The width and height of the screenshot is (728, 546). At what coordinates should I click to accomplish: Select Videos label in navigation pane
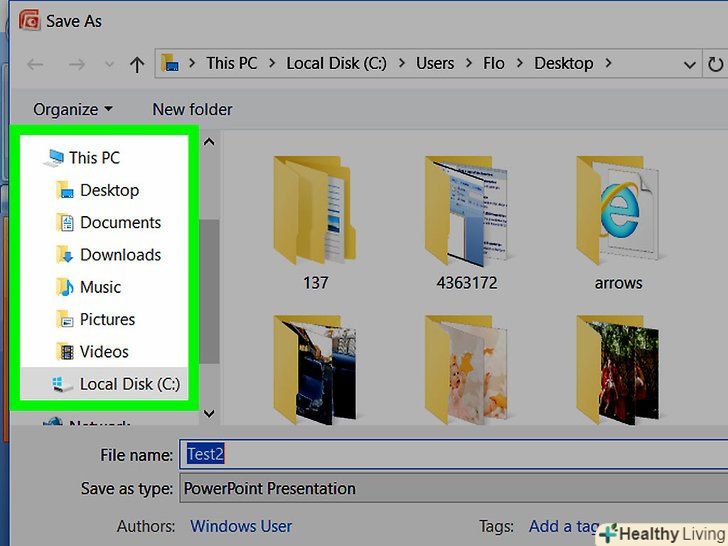[x=104, y=352]
